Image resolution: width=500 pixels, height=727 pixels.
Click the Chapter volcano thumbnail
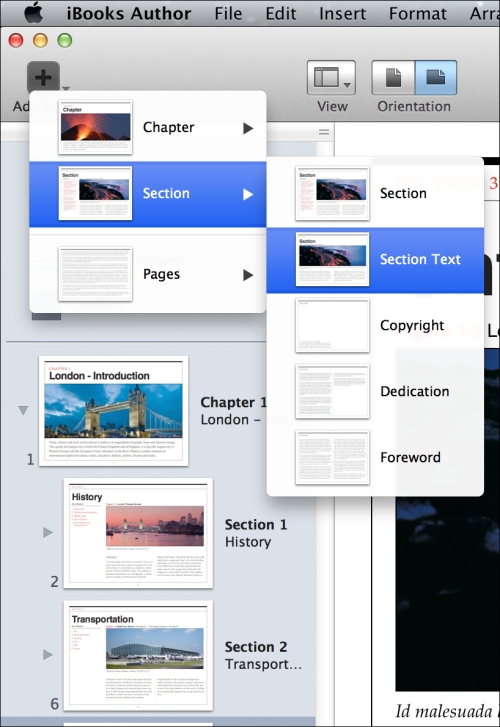[x=96, y=127]
